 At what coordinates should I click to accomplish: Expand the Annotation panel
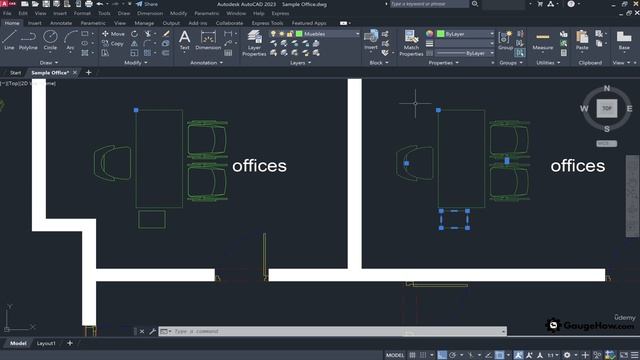point(207,63)
